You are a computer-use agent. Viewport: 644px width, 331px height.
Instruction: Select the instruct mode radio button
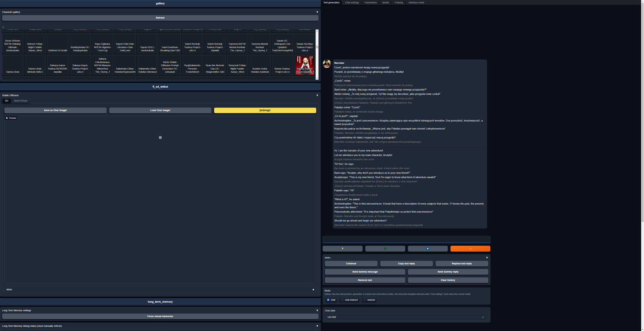tap(365, 300)
